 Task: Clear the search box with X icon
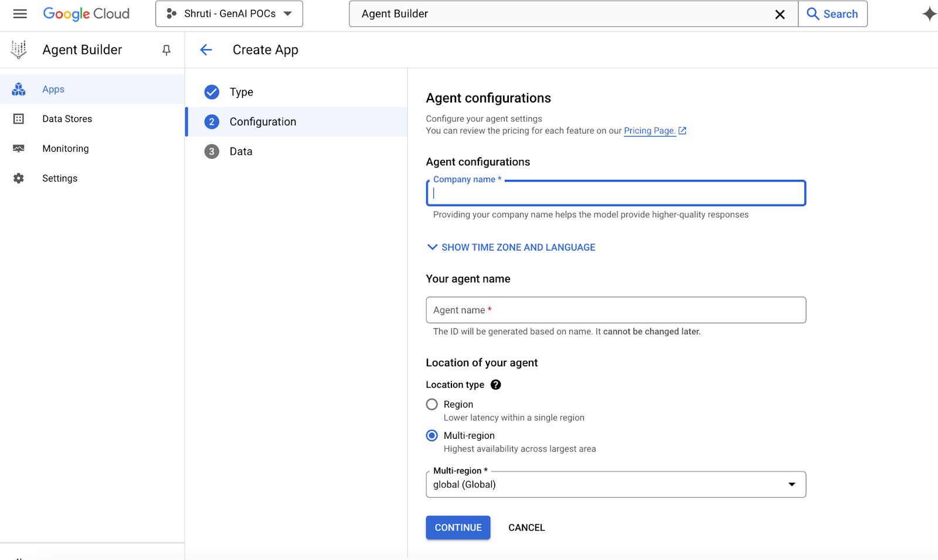click(x=780, y=14)
